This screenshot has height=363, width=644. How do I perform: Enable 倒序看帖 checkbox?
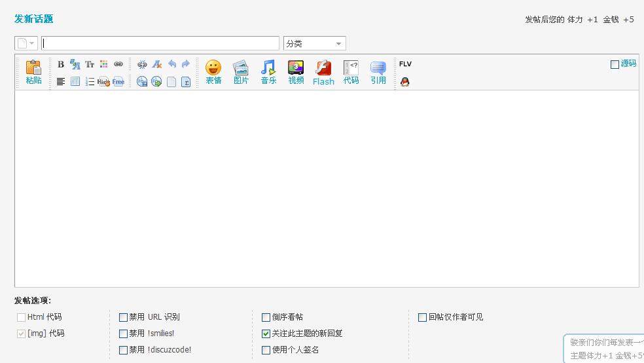[x=266, y=317]
